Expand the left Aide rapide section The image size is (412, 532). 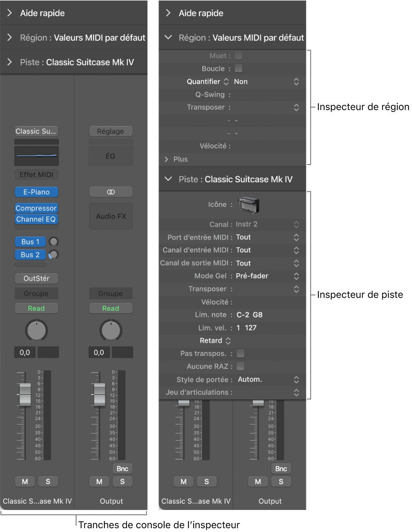click(10, 13)
